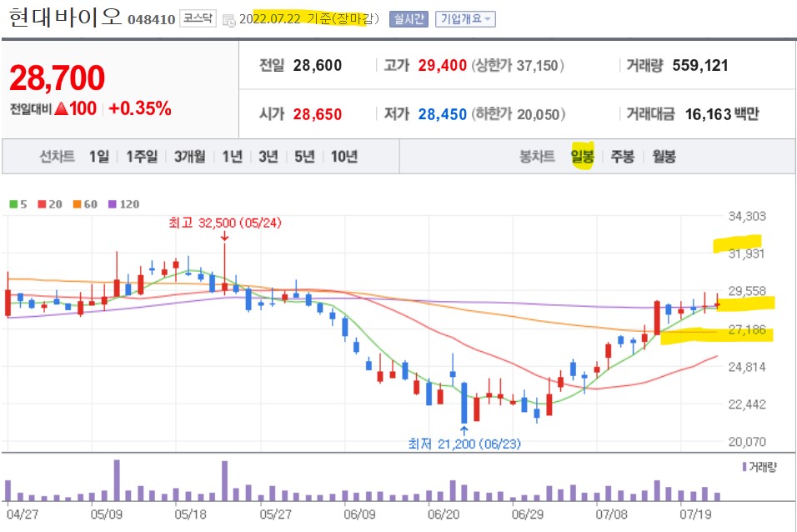Select the 1년 line chart tab

pyautogui.click(x=233, y=157)
